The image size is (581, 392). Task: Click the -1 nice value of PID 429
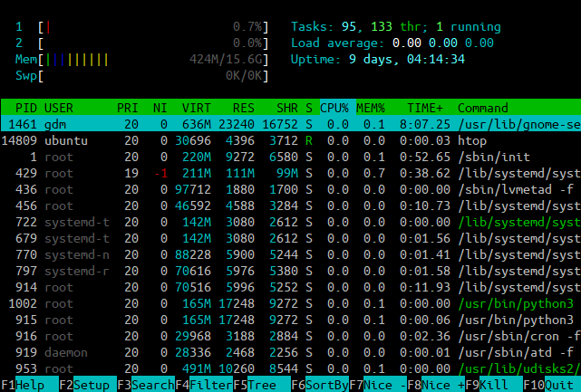[160, 173]
